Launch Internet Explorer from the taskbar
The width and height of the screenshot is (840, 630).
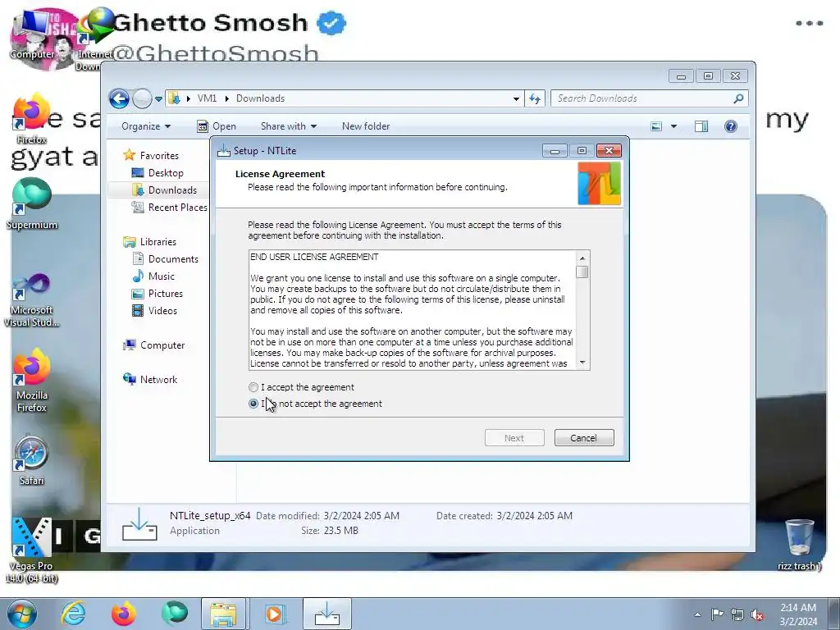[x=73, y=614]
